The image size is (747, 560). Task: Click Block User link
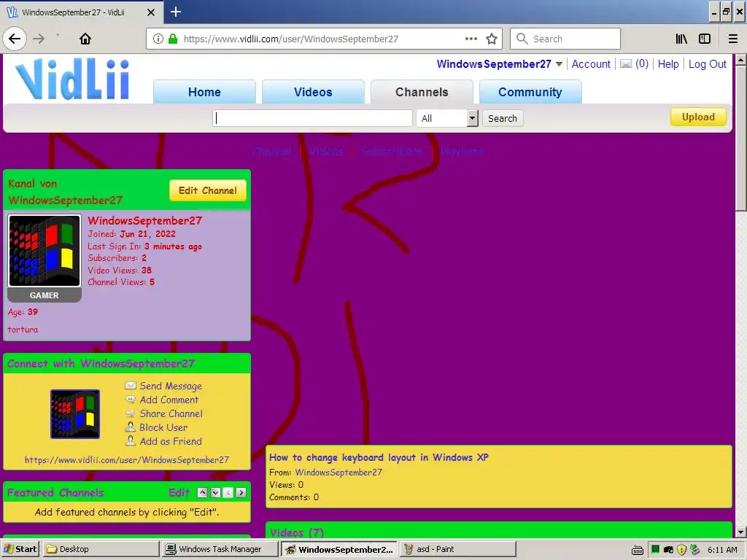coord(163,427)
